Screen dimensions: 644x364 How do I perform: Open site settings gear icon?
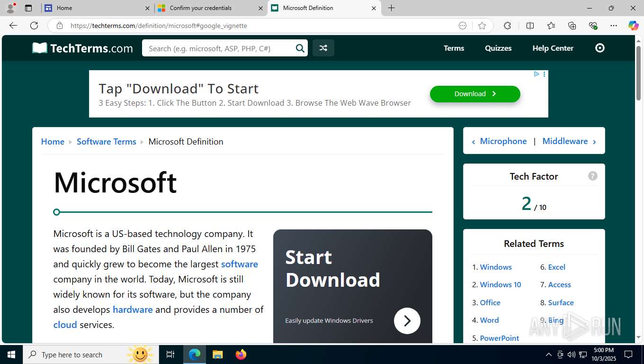(600, 48)
